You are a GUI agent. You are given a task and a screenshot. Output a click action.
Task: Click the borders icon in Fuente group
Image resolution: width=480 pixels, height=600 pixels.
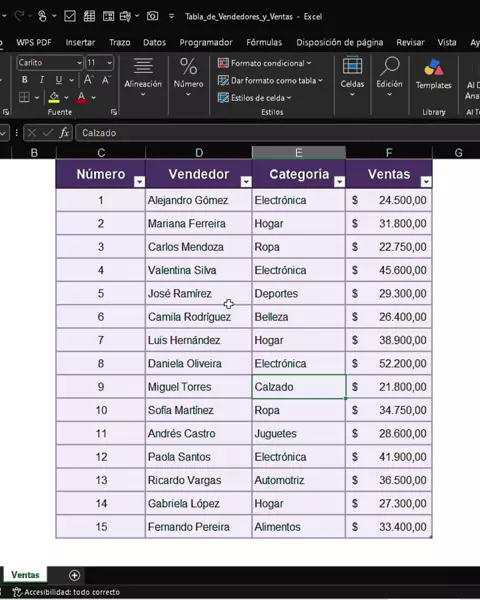[x=24, y=97]
